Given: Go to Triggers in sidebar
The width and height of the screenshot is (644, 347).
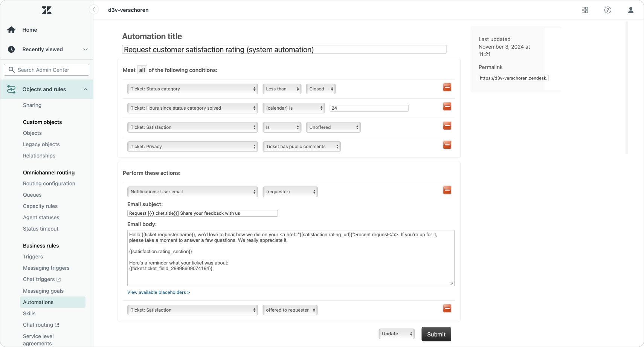Looking at the screenshot, I should pos(33,257).
